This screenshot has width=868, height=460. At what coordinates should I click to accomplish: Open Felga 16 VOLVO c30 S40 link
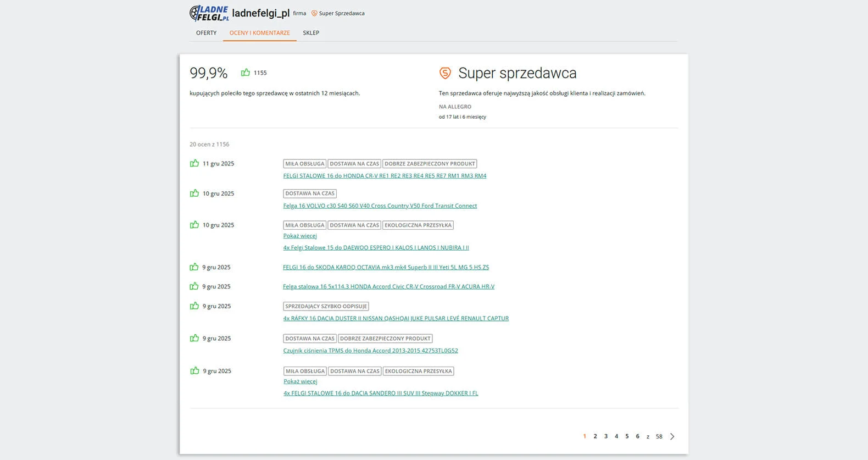pos(380,206)
